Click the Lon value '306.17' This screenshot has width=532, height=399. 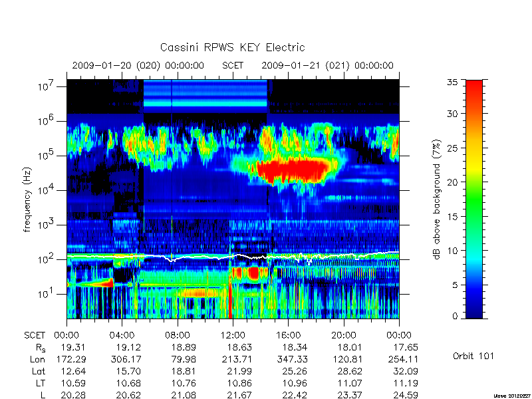coord(126,359)
